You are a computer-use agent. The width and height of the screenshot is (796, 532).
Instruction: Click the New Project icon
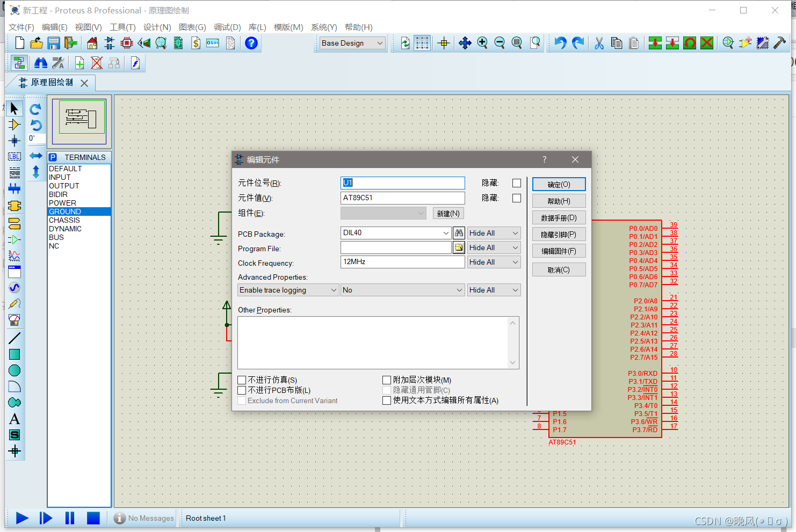[20, 43]
